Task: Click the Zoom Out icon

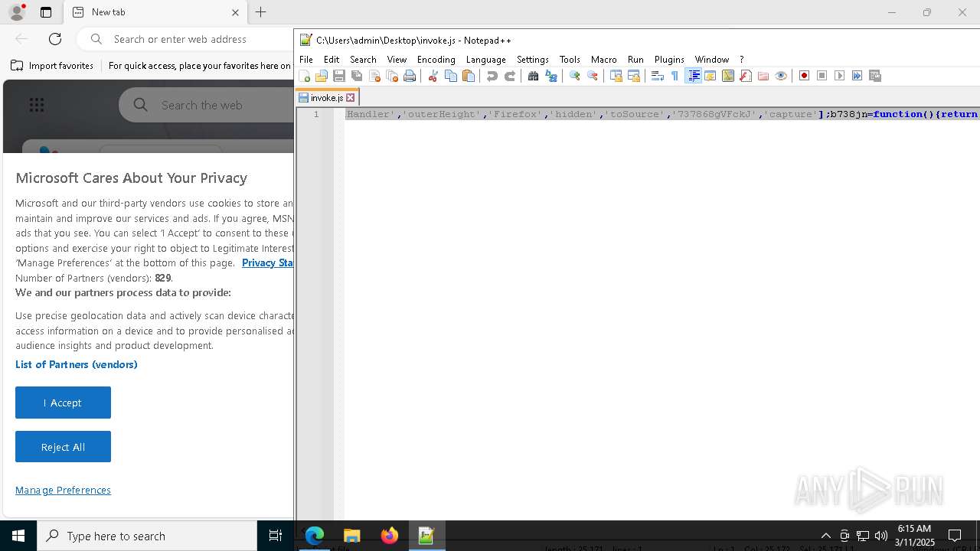Action: pos(592,76)
